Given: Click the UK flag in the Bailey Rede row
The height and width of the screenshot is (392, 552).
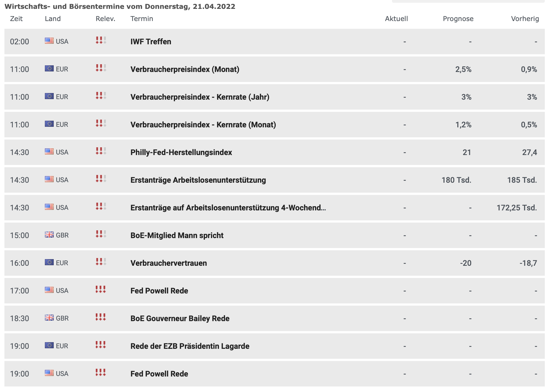Looking at the screenshot, I should point(49,318).
